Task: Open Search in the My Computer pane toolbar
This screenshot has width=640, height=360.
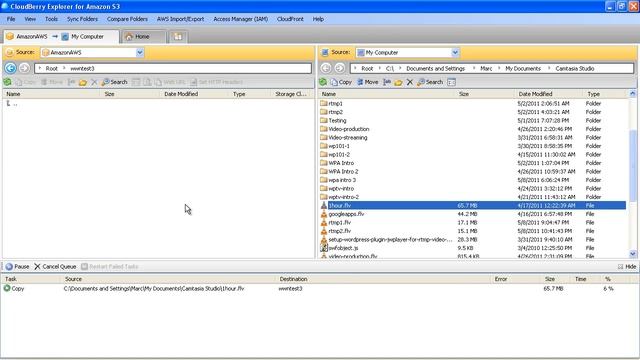Action: (x=430, y=82)
